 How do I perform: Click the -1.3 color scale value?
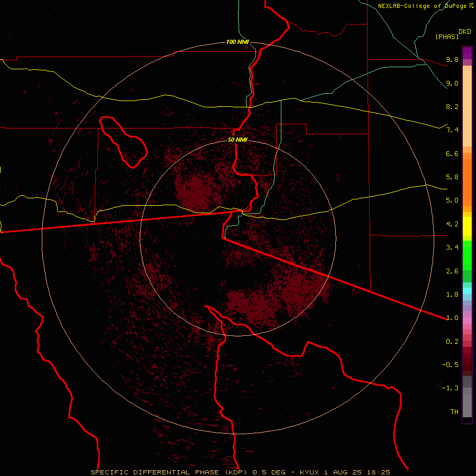450,388
